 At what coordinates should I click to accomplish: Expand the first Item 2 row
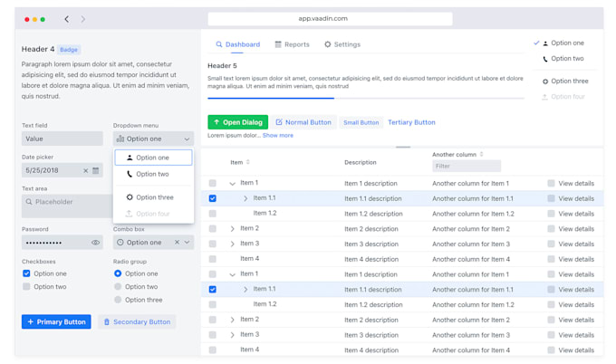pos(232,228)
